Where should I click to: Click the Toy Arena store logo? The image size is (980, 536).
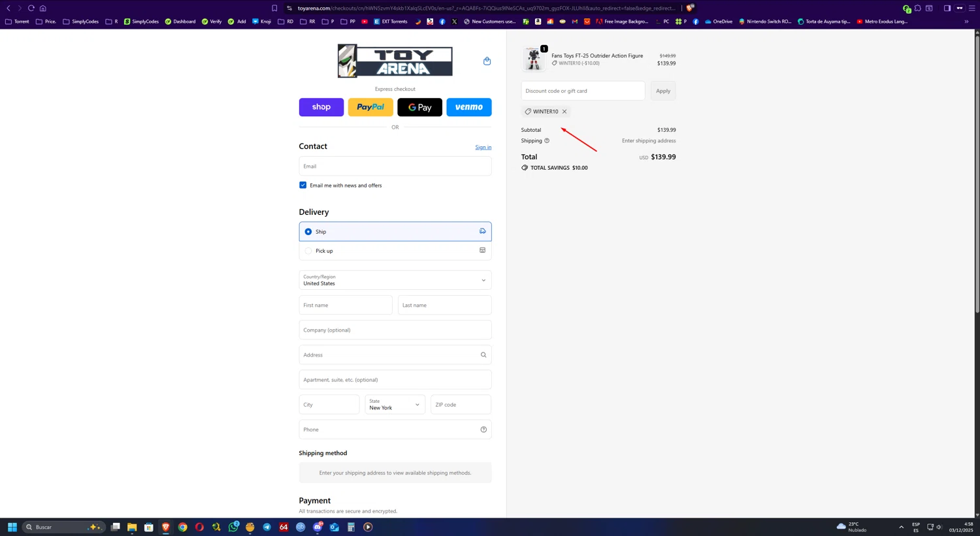[x=395, y=61]
